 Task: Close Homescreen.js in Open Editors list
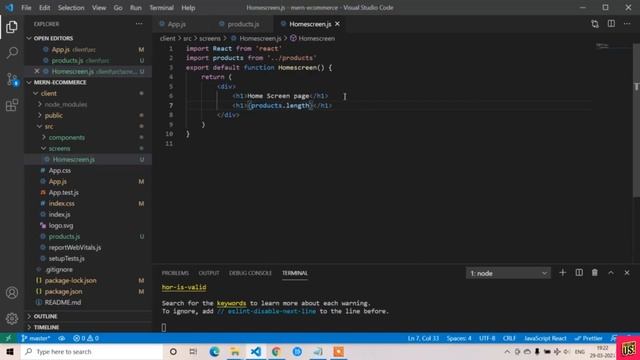tap(37, 71)
